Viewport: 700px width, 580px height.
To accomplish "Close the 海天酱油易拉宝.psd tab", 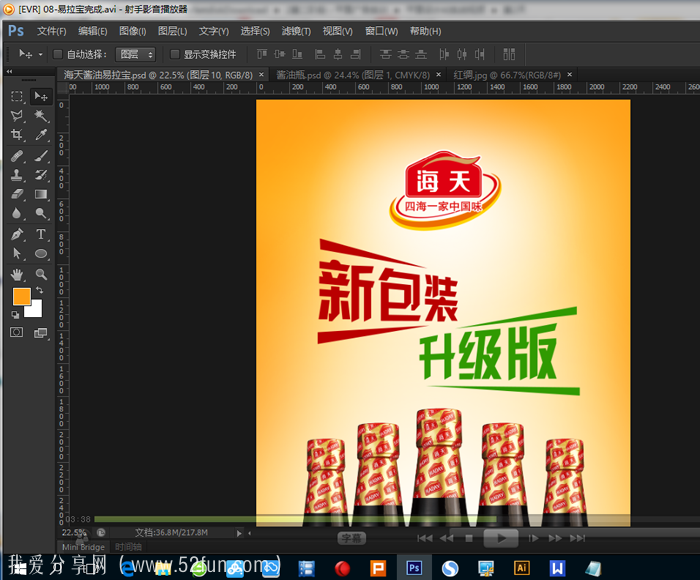I will 262,75.
